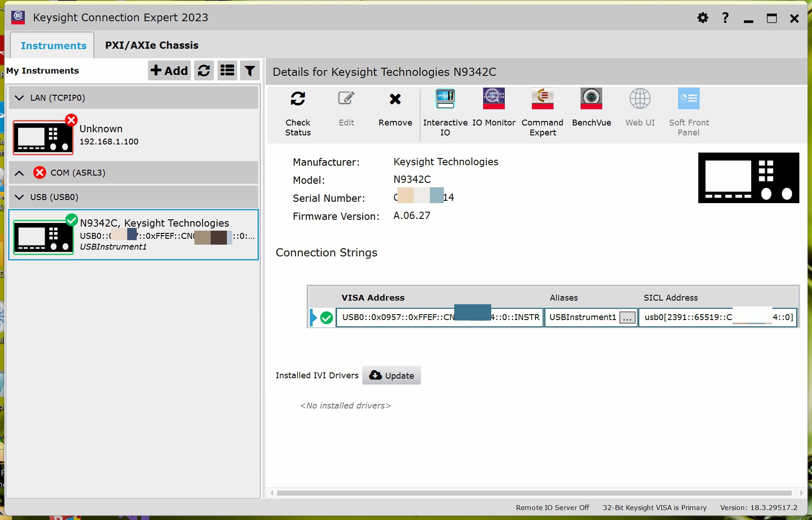Click the Edit pencil icon
This screenshot has width=812, height=520.
click(x=346, y=98)
